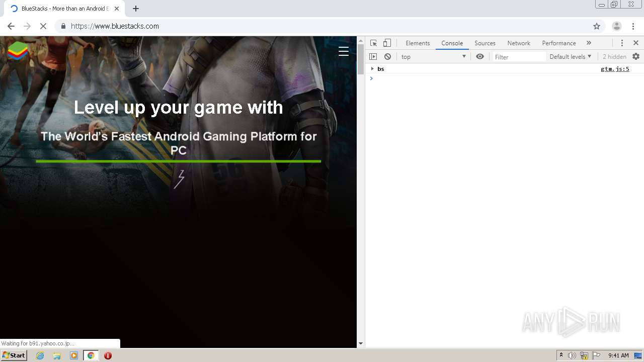The image size is (644, 362).
Task: Create a live expression with the eye icon
Action: coord(480,57)
